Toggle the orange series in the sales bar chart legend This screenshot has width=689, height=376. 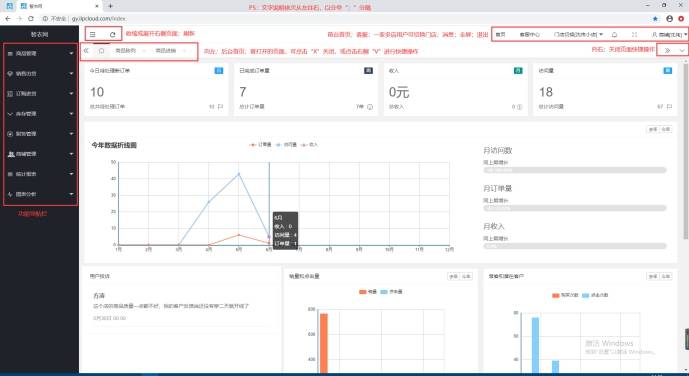coord(368,292)
